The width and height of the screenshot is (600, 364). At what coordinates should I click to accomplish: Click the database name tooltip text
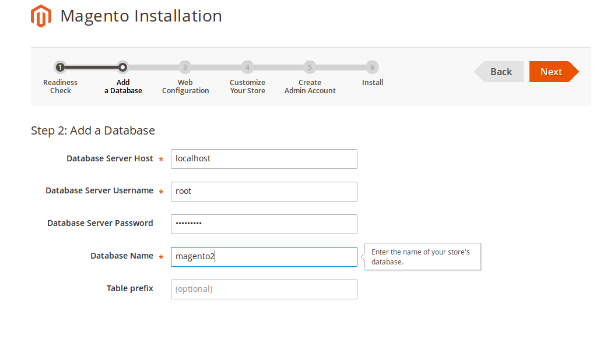420,257
